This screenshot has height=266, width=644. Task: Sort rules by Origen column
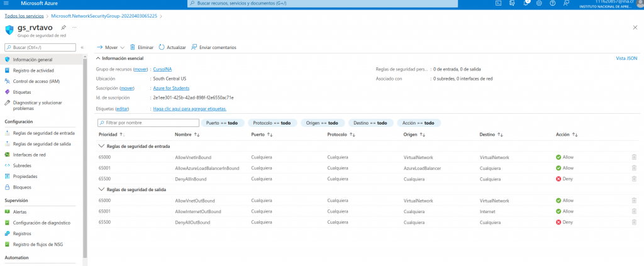[414, 135]
